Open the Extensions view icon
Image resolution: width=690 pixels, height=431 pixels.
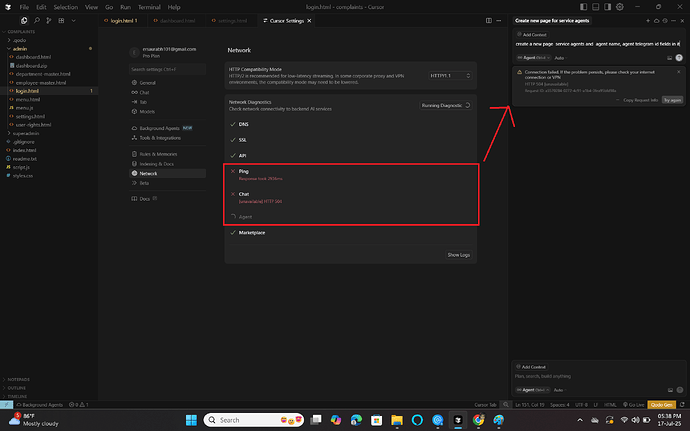pos(61,21)
